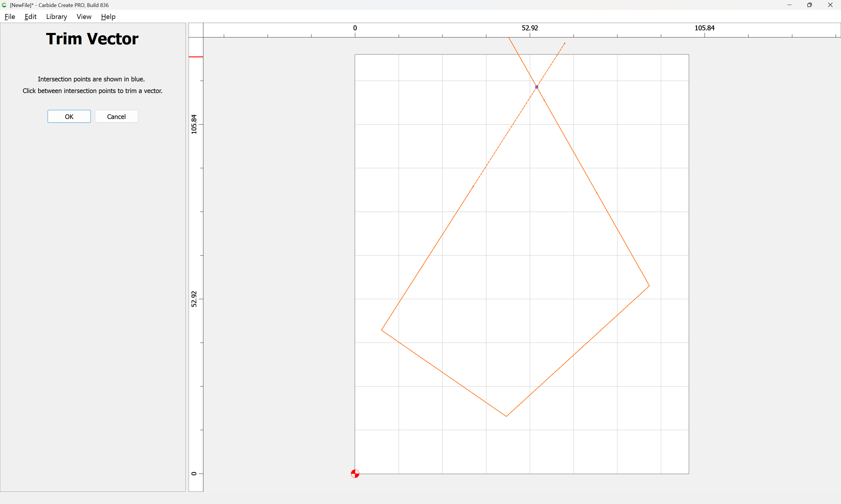The height and width of the screenshot is (504, 841).
Task: Click the 52.92 label on the horizontal ruler
Action: click(x=530, y=28)
